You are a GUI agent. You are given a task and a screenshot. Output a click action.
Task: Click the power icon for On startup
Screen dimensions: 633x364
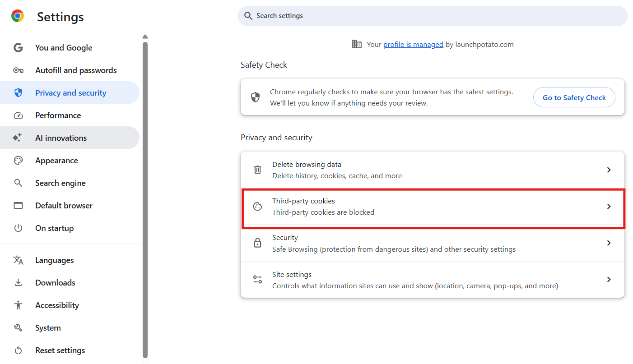click(x=18, y=228)
